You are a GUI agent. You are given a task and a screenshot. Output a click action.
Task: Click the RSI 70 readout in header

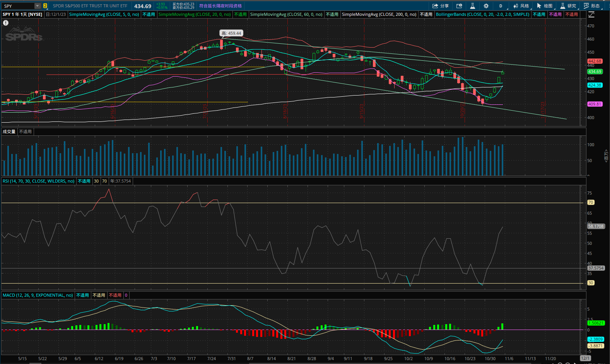point(104,181)
